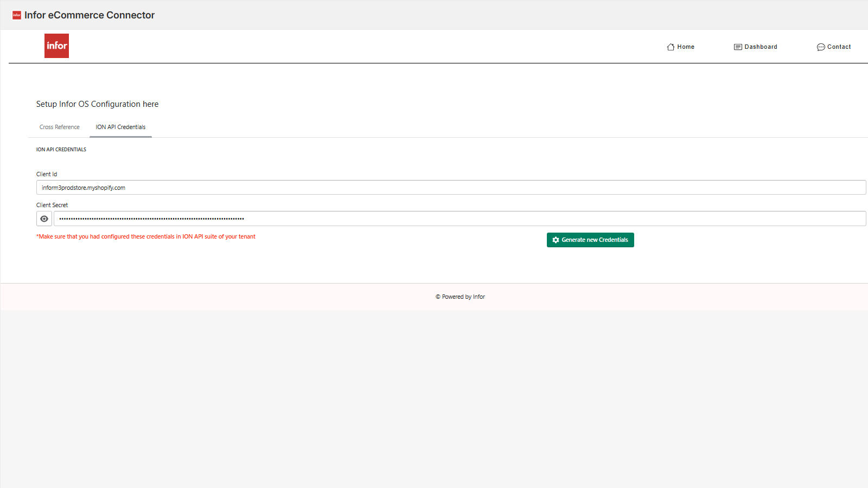Focus the Client Secret field

[x=459, y=219]
